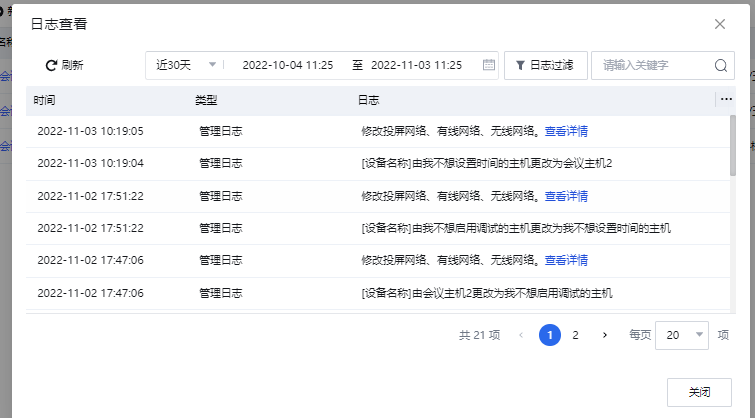The image size is (755, 418).
Task: Click the keyword search input box
Action: (652, 65)
